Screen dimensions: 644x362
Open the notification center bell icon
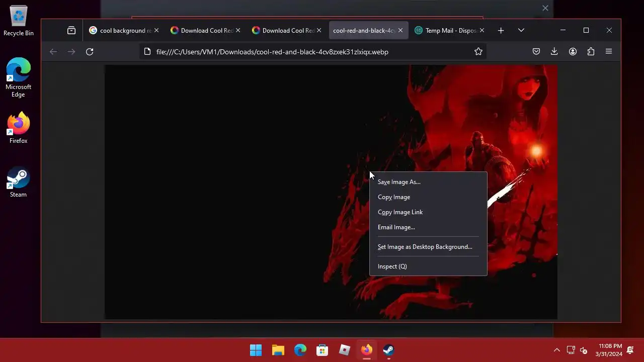[x=630, y=350]
